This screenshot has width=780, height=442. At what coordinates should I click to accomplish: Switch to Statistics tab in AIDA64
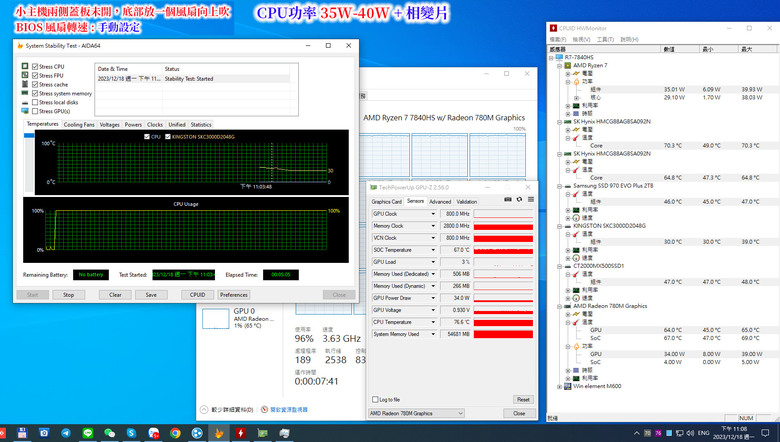pyautogui.click(x=201, y=124)
